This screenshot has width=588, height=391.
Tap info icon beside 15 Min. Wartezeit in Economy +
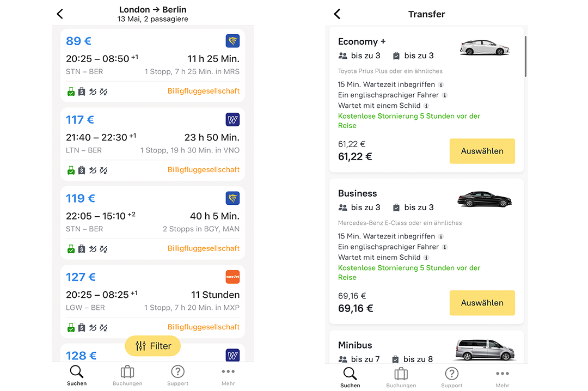tap(441, 85)
